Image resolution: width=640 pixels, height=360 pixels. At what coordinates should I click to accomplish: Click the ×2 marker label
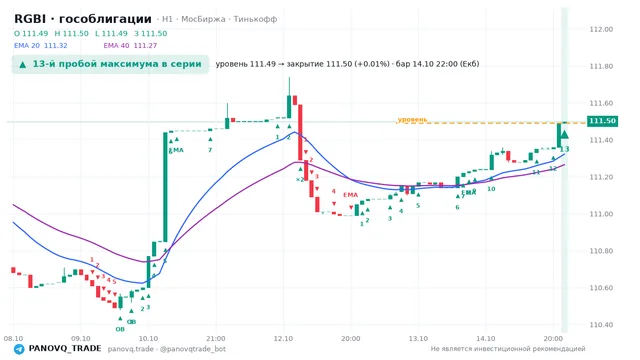(300, 180)
